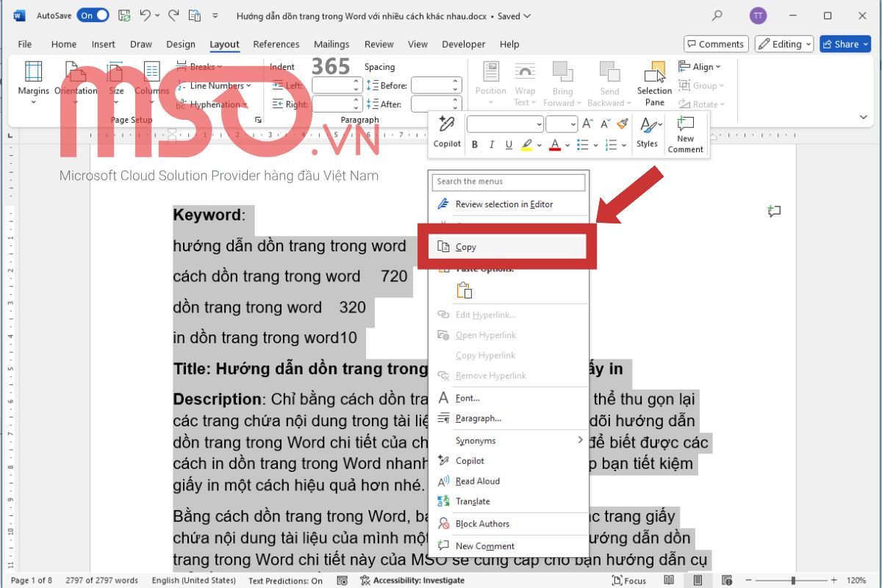The height and width of the screenshot is (588, 882).
Task: Click the 2797 words count indicator
Action: 102,581
